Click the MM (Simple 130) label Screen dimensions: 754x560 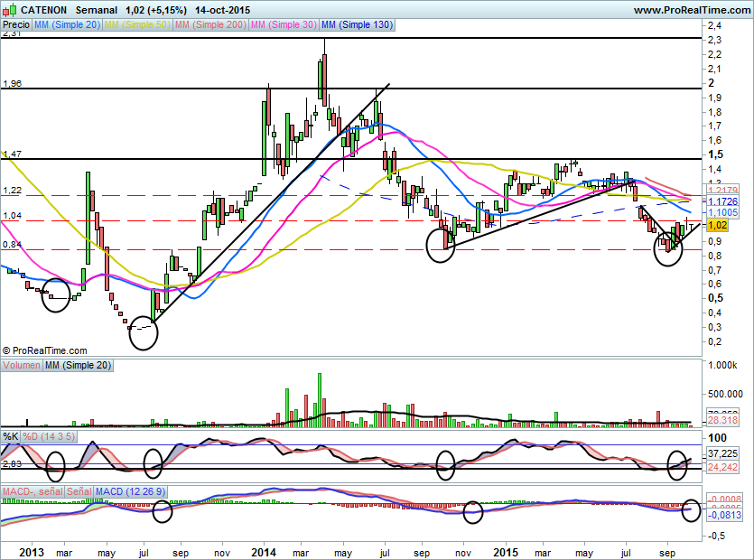pyautogui.click(x=358, y=25)
